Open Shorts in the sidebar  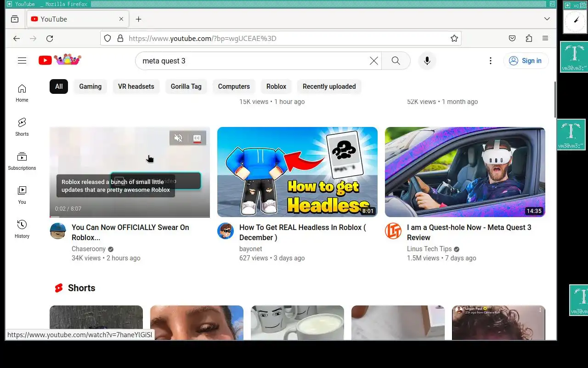click(22, 127)
